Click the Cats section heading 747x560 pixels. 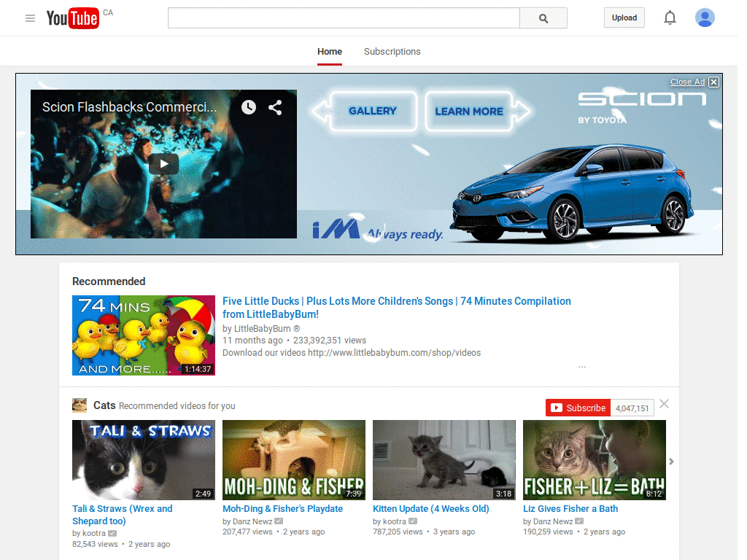(104, 405)
